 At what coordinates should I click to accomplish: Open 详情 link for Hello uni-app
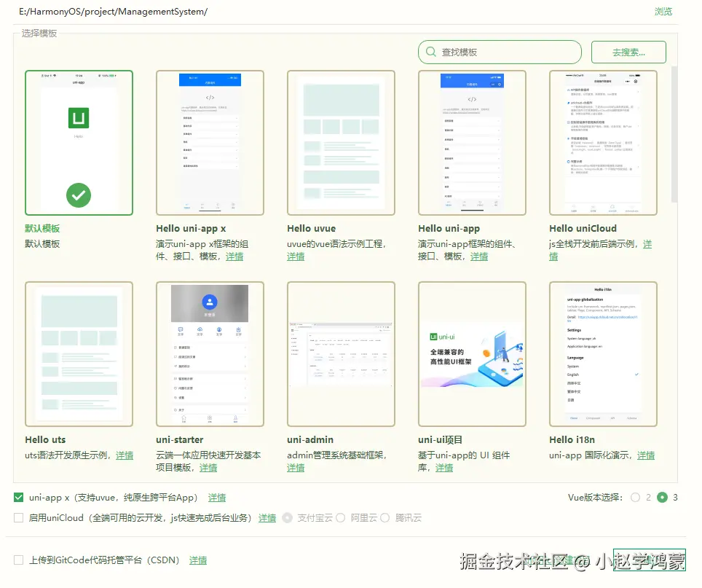(x=479, y=256)
